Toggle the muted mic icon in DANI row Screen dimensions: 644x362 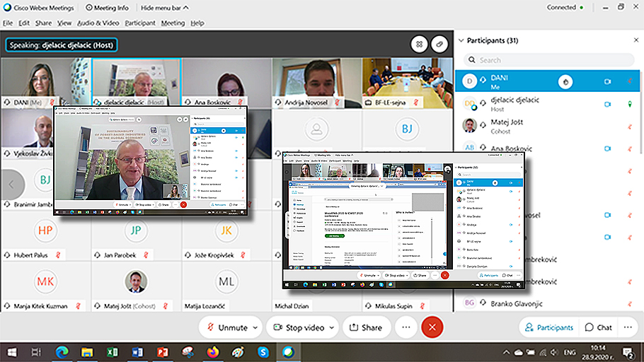tap(630, 81)
